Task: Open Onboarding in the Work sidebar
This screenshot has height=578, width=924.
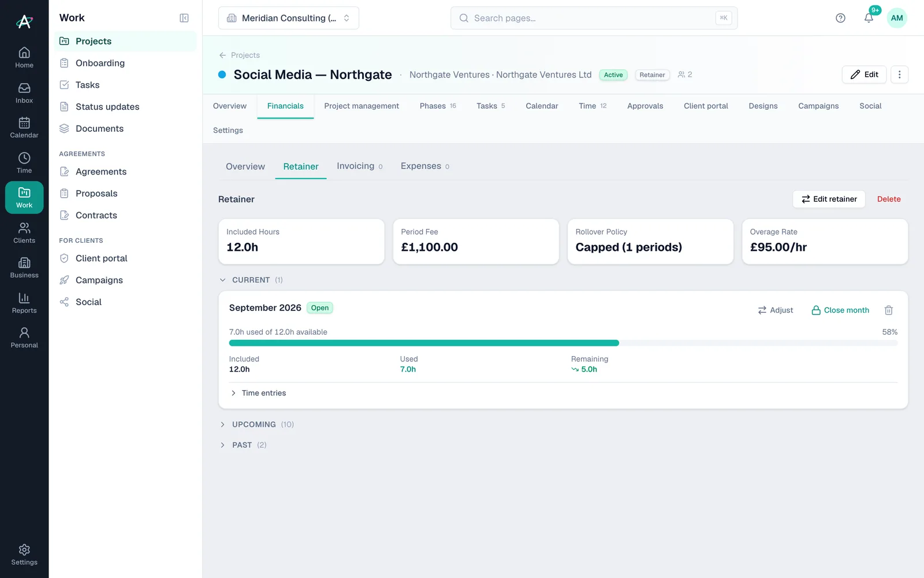Action: click(125, 63)
